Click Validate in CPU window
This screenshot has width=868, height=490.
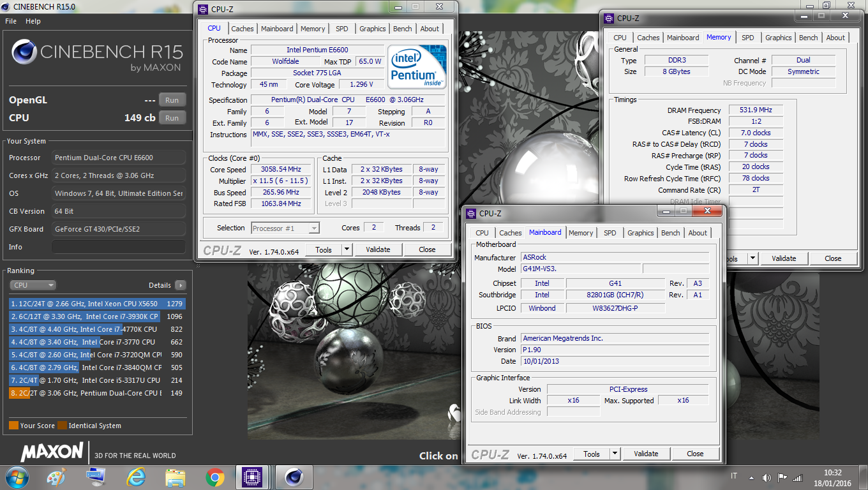378,249
